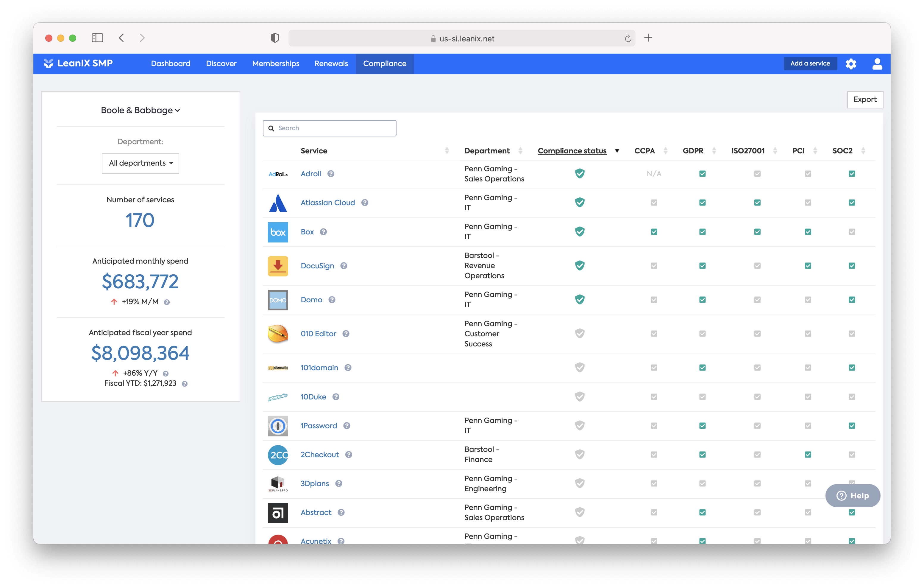Click the help icon beside +19% M/M
924x588 pixels.
[167, 302]
